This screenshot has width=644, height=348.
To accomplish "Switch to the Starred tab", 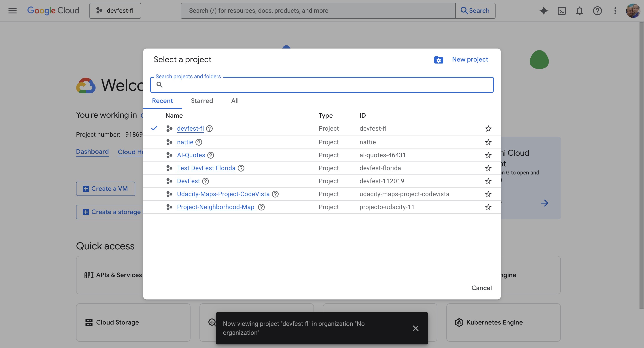I will tap(202, 101).
